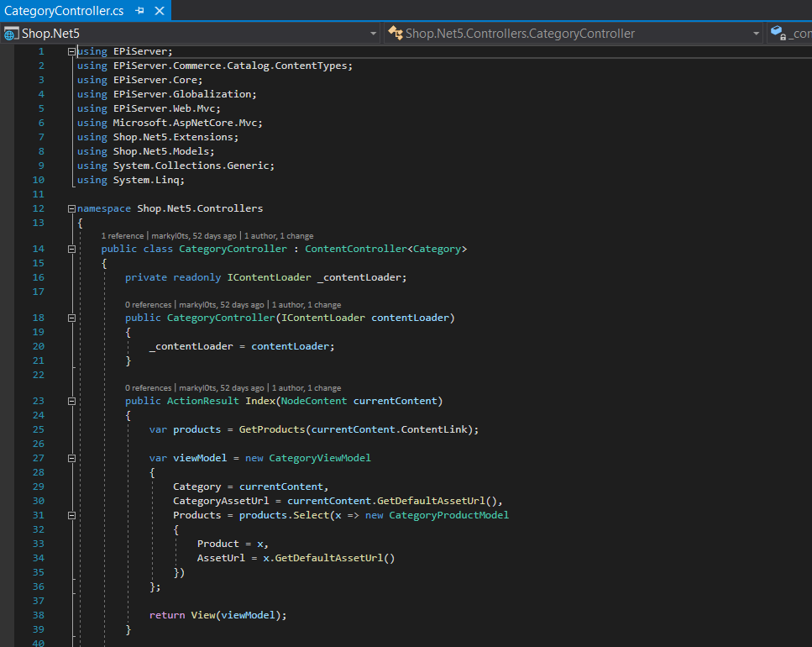This screenshot has width=812, height=647.
Task: Collapse the Shop.Net5.Controllers namespace block
Action: point(71,208)
